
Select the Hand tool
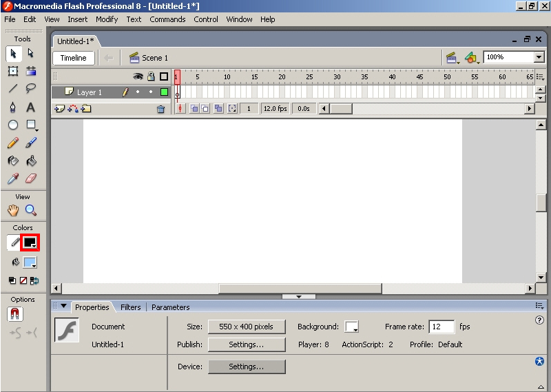tap(13, 211)
